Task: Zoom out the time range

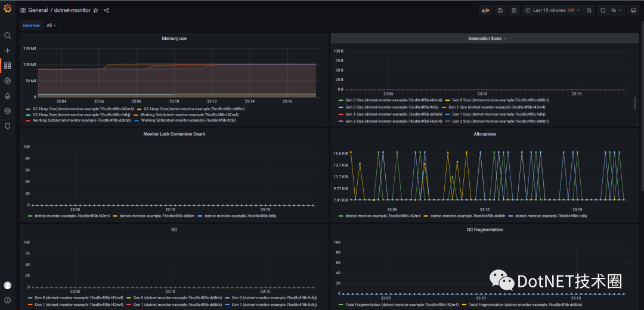Action: point(589,10)
